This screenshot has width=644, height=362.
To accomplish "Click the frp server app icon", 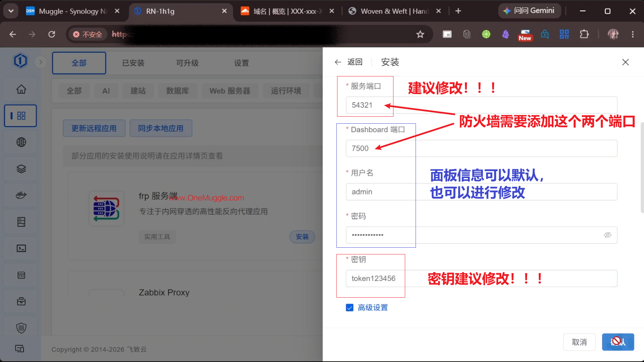I will pos(106,208).
